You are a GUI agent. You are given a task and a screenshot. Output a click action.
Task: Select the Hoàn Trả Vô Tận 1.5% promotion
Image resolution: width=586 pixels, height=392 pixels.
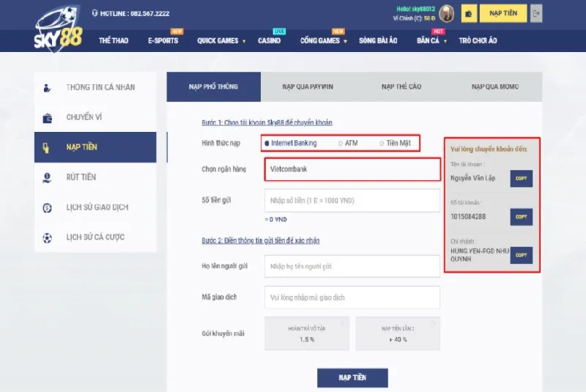[306, 333]
